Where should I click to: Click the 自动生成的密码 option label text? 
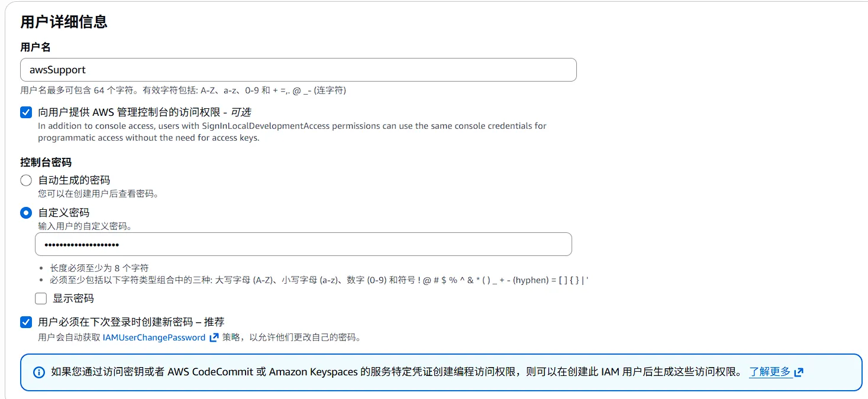74,180
